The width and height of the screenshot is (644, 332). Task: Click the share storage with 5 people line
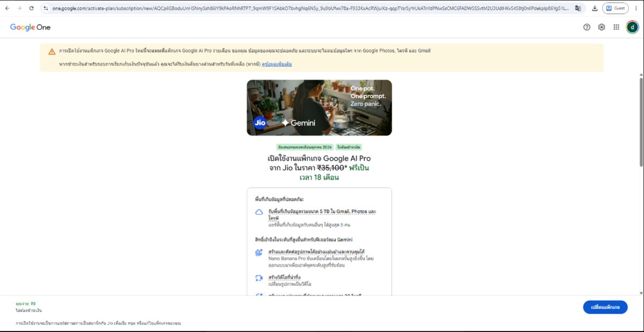[309, 225]
